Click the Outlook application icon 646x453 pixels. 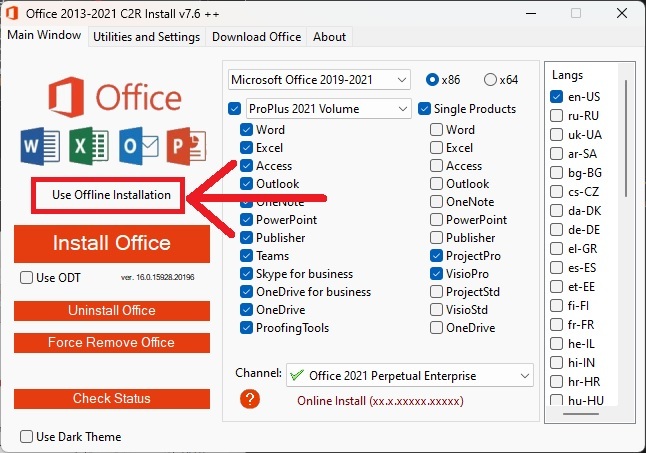139,146
